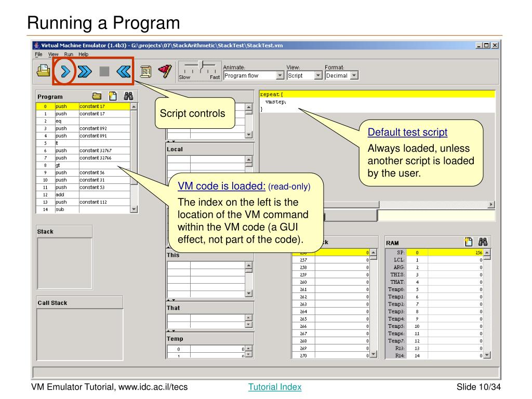
Task: Select program row 3 push constant 892
Action: 83,129
